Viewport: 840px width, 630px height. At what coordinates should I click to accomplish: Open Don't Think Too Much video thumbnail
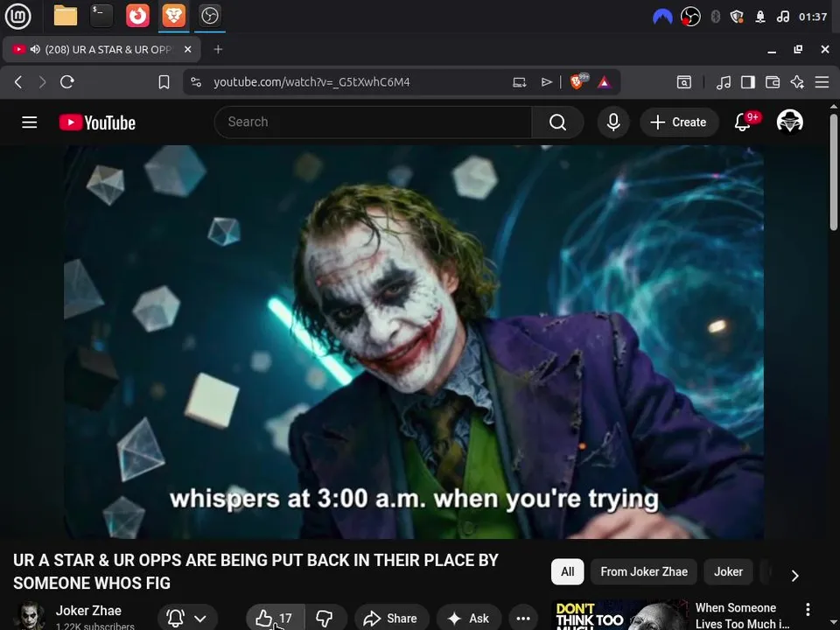point(619,614)
